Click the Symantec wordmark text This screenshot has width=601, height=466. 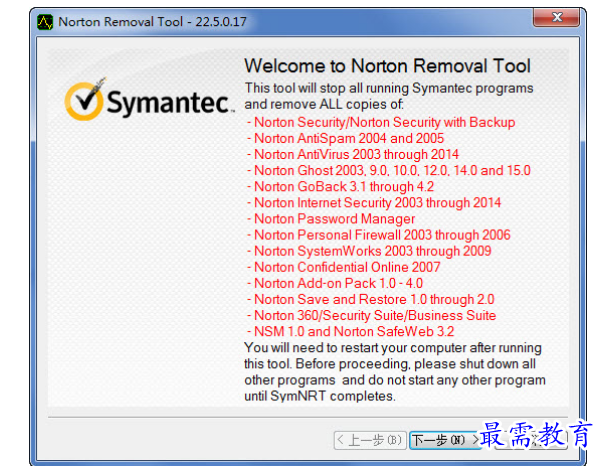click(x=170, y=102)
